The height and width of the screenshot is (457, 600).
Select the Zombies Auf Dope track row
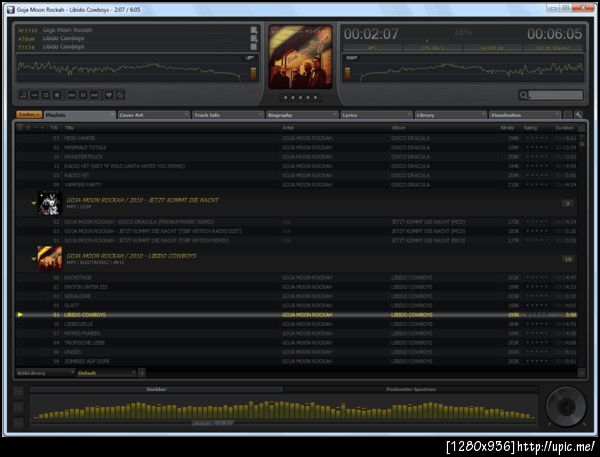[297, 361]
